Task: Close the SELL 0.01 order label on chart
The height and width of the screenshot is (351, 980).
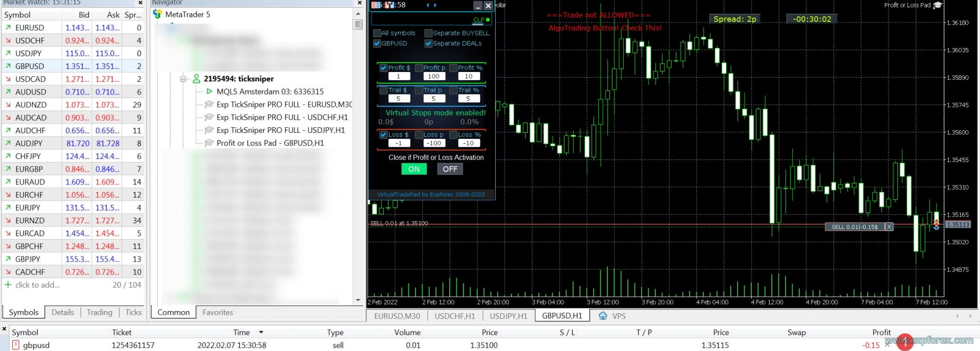Action: tap(889, 227)
